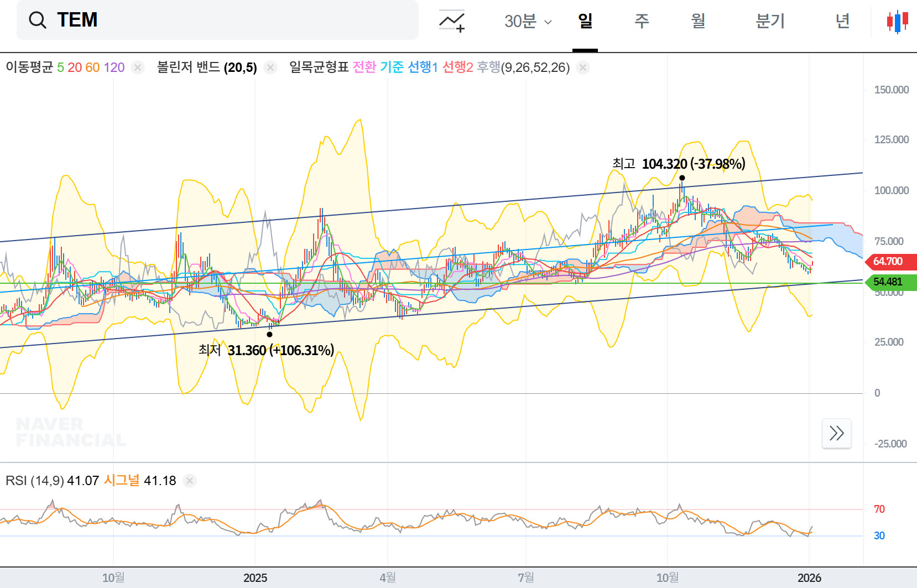Image resolution: width=917 pixels, height=588 pixels.
Task: Click the 150.000 price axis label
Action: 891,90
